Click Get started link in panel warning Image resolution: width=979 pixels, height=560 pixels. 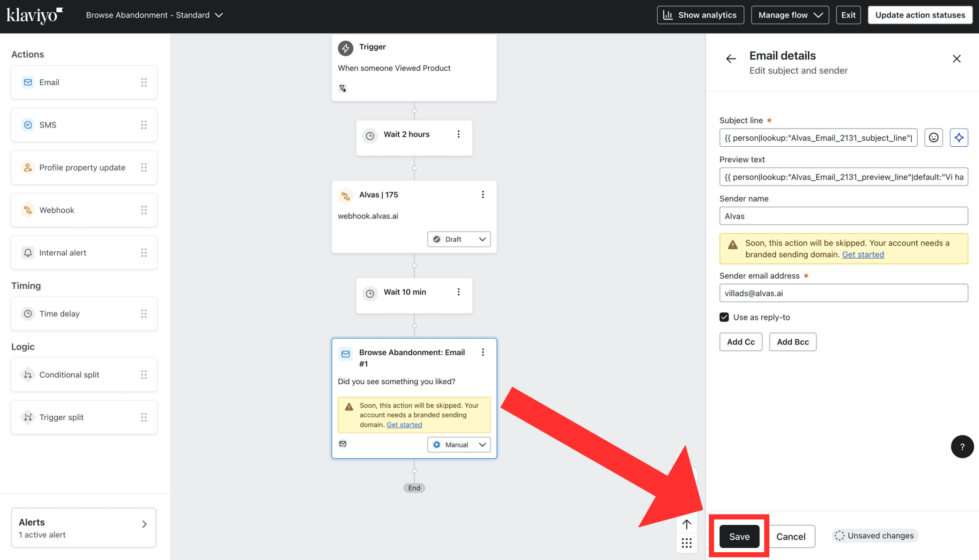pyautogui.click(x=863, y=254)
